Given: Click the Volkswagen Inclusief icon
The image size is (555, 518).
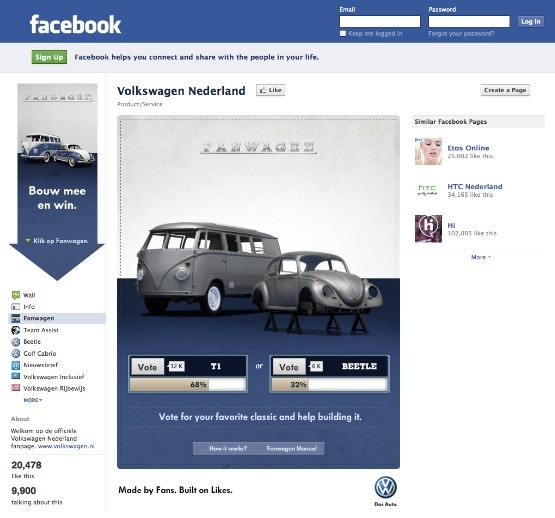Looking at the screenshot, I should 16,376.
